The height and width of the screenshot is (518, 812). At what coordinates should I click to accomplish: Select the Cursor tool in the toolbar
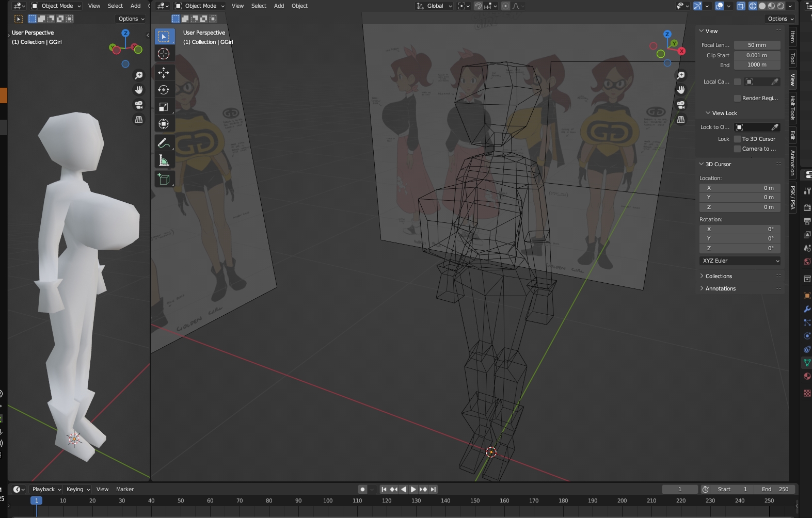(x=164, y=54)
